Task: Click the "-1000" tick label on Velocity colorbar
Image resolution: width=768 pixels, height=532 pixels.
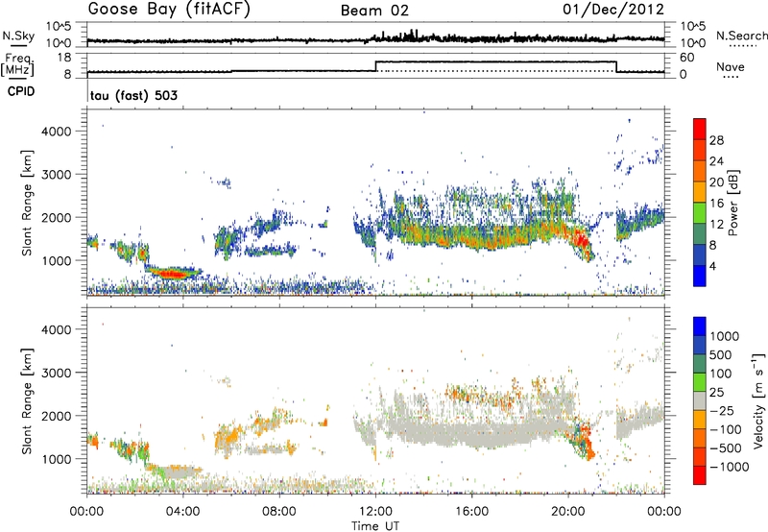Action: coord(730,467)
